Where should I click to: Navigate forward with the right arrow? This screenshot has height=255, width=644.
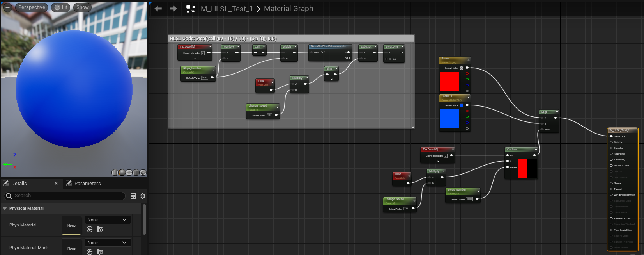tap(173, 9)
